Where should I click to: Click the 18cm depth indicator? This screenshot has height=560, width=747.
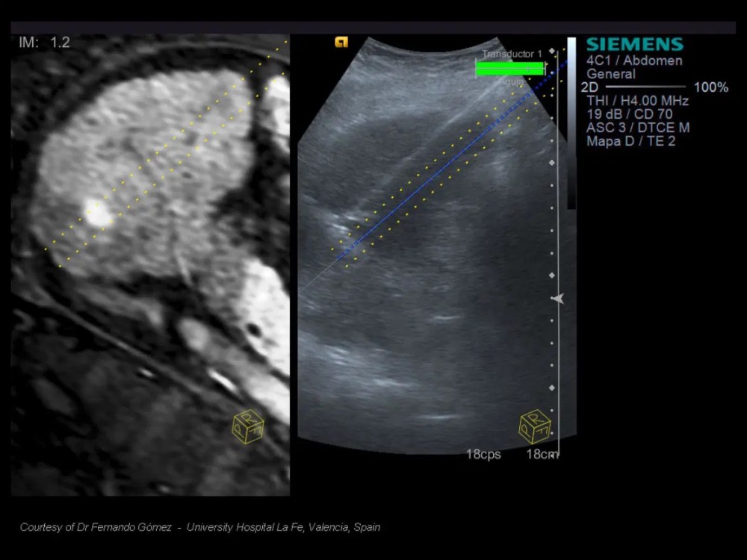542,454
